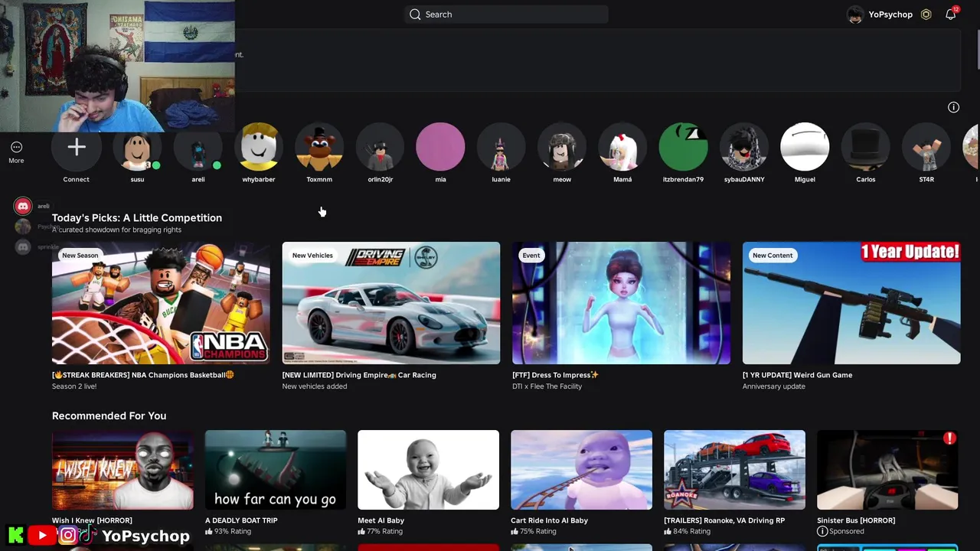Click the YoPsychop profile avatar in header
980x551 pixels.
tap(855, 15)
